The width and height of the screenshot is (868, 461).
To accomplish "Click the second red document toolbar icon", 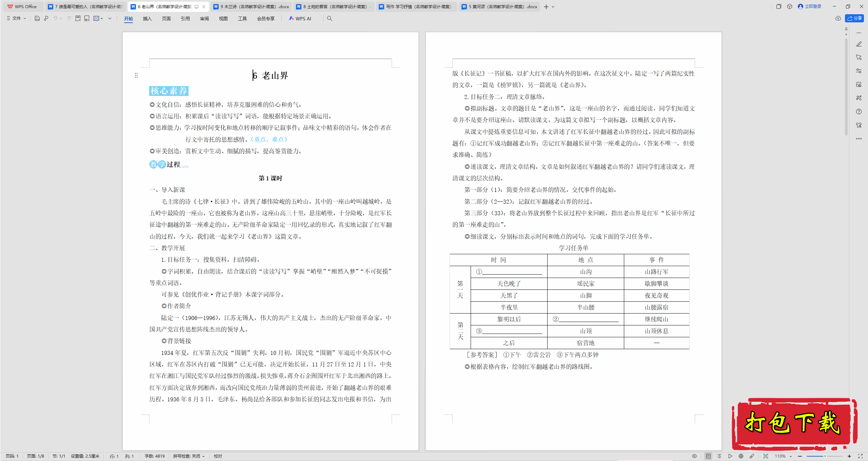I will click(x=87, y=19).
